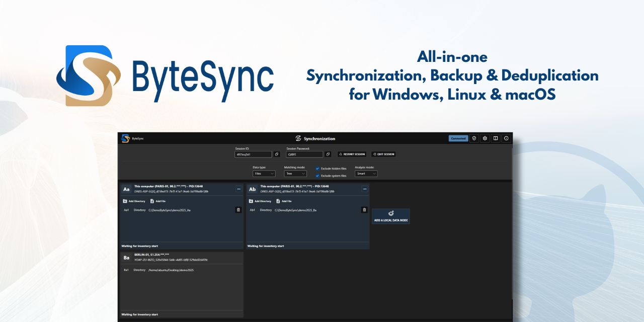View app information via the info icon
This screenshot has width=644, height=322.
coord(506,138)
